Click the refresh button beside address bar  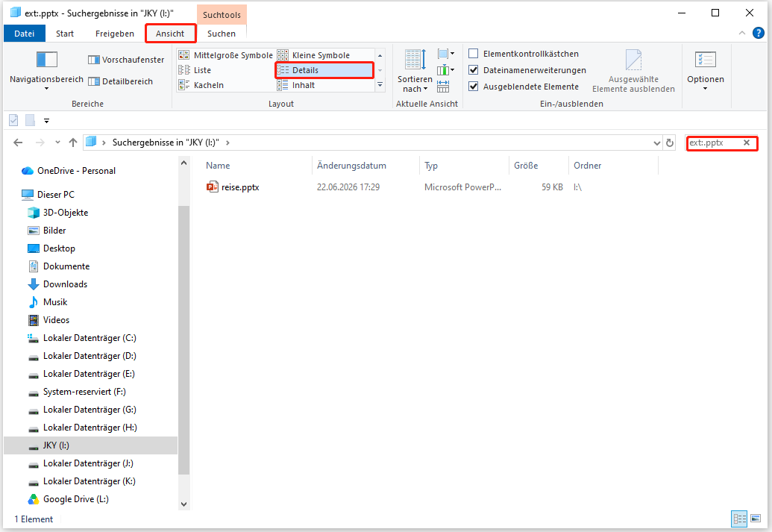tap(670, 143)
